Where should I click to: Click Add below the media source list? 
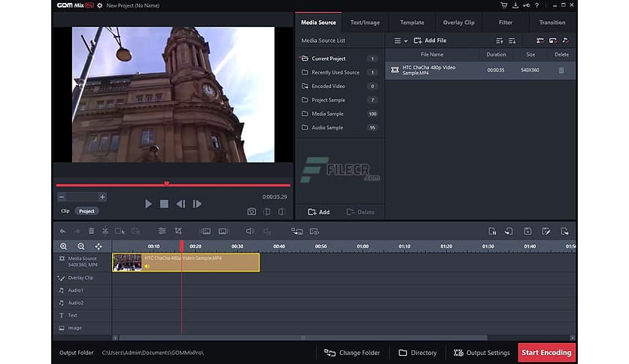(318, 212)
